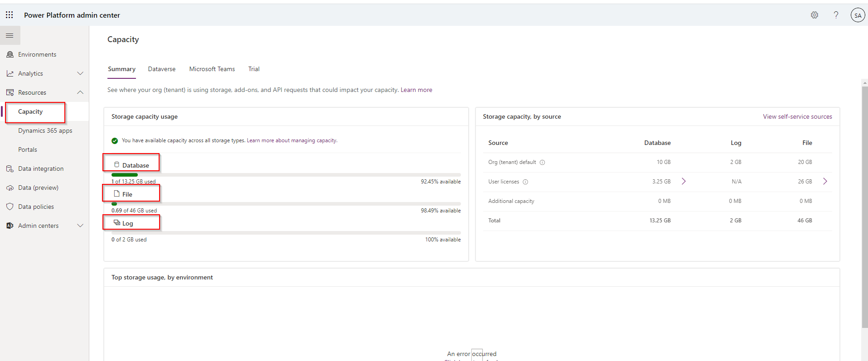This screenshot has height=361, width=868.
Task: Click Learn more about managing capacity link
Action: (x=292, y=140)
